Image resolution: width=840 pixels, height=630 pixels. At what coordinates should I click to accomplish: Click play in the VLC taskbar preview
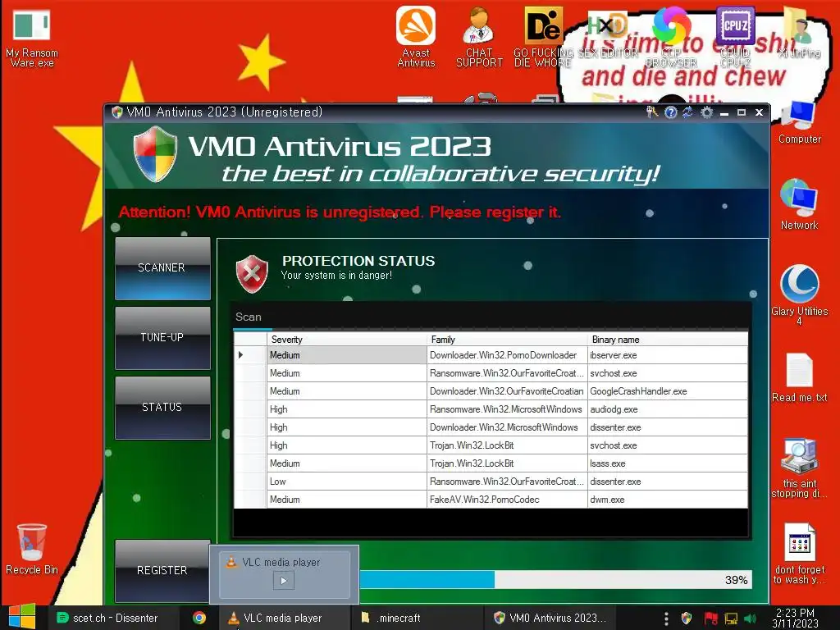tap(283, 580)
